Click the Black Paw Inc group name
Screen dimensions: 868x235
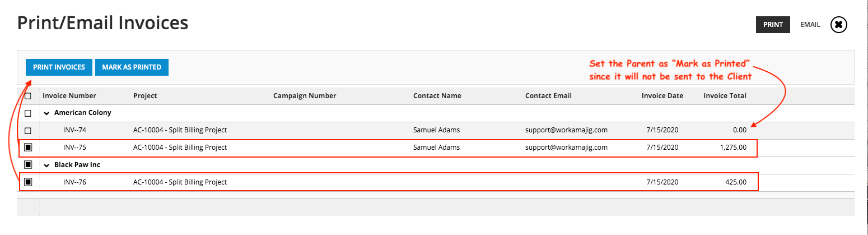point(77,165)
